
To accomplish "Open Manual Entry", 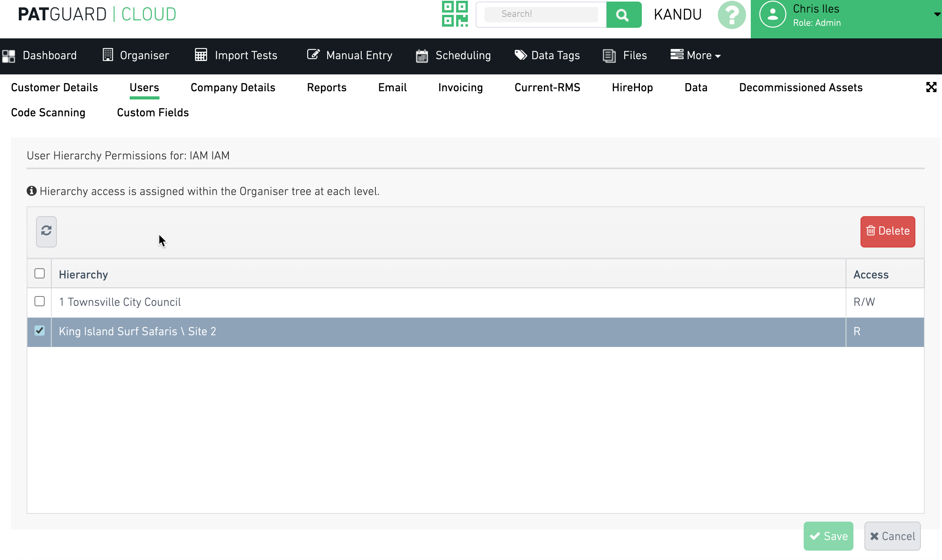I will click(x=350, y=56).
